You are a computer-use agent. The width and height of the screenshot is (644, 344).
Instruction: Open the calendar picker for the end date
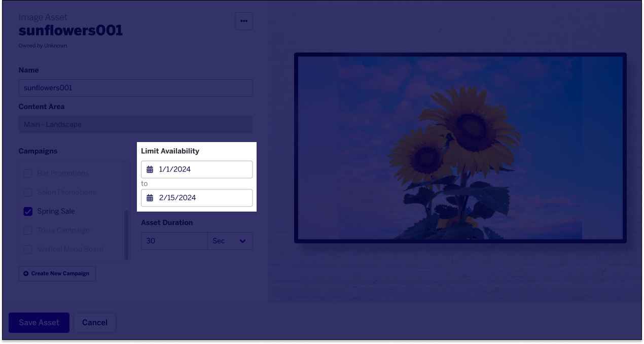(150, 197)
